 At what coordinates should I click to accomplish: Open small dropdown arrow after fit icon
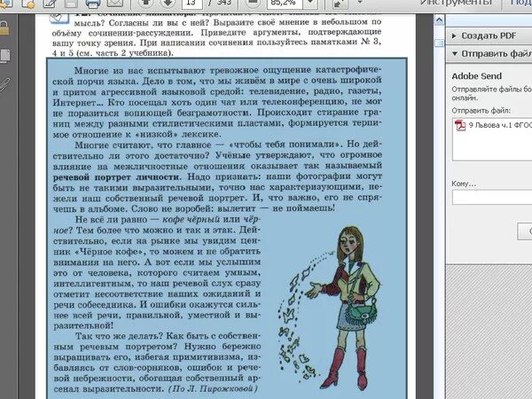360,3
